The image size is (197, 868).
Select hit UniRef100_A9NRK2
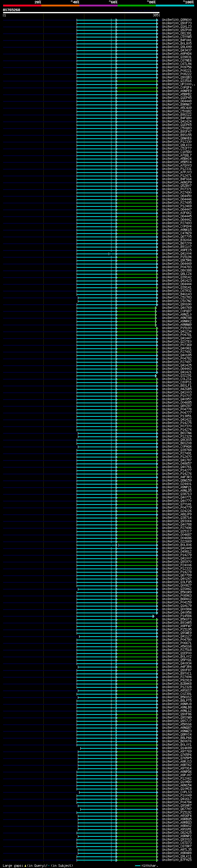coord(177,321)
